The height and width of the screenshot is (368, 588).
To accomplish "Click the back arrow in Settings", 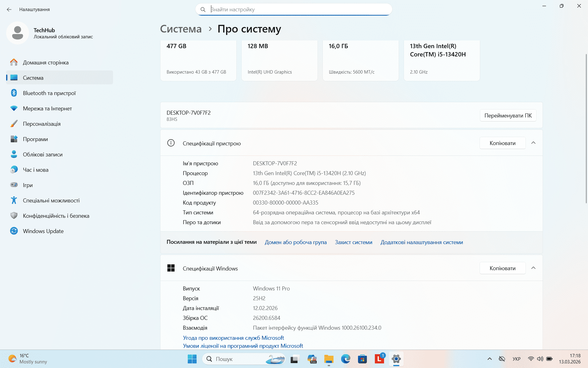I will [9, 10].
